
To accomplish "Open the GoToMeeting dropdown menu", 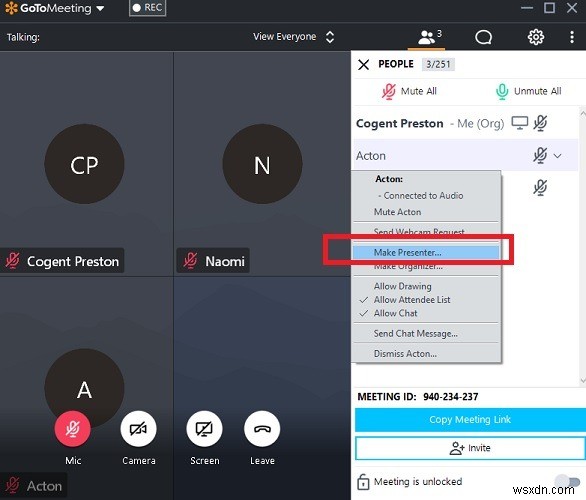I will pos(100,8).
